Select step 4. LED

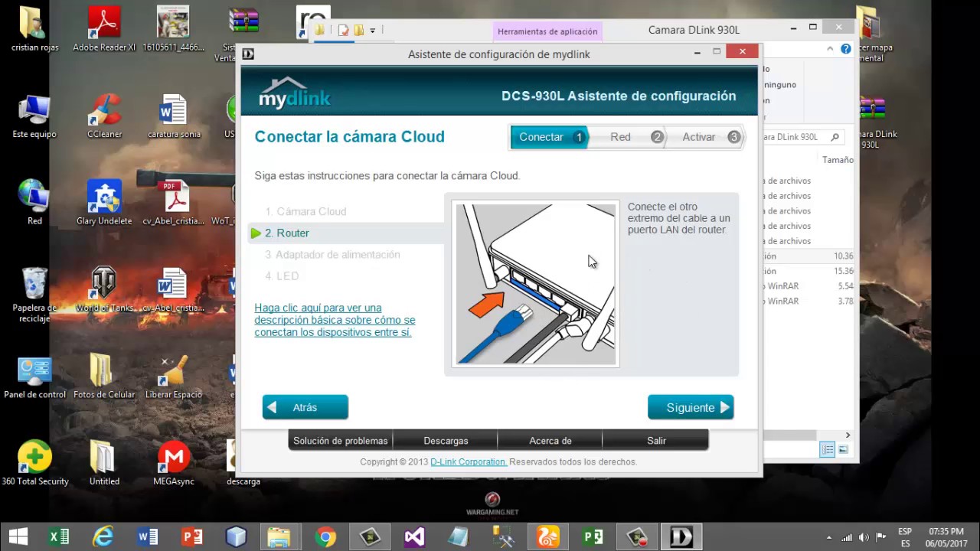pyautogui.click(x=282, y=275)
